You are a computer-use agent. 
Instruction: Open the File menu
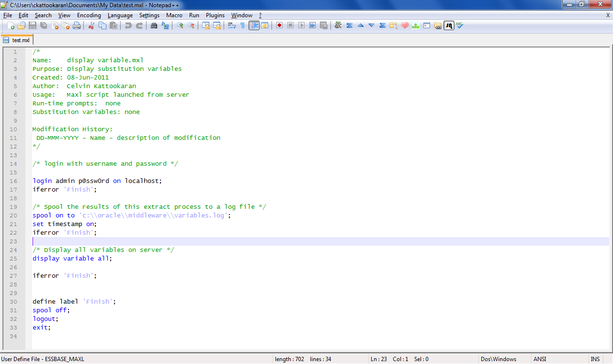point(8,15)
